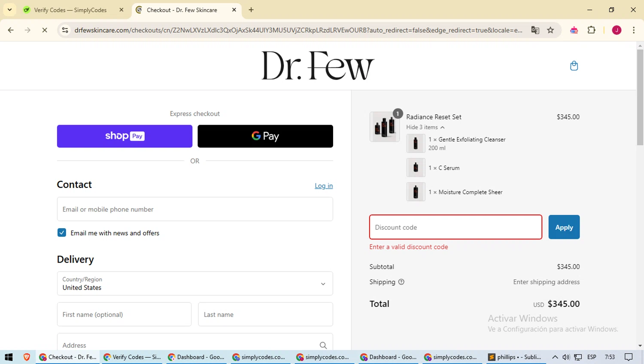
Task: Switch the ESP keyboard language indicator
Action: 592,357
